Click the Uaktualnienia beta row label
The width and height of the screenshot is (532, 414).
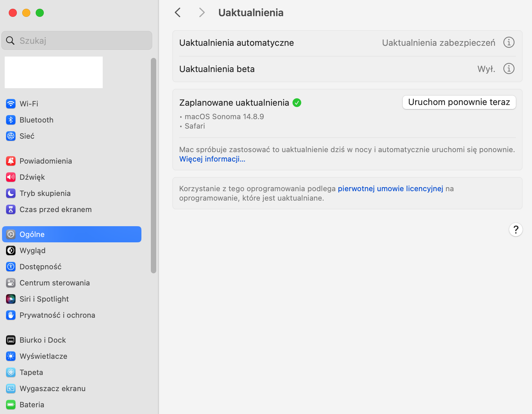coord(217,69)
